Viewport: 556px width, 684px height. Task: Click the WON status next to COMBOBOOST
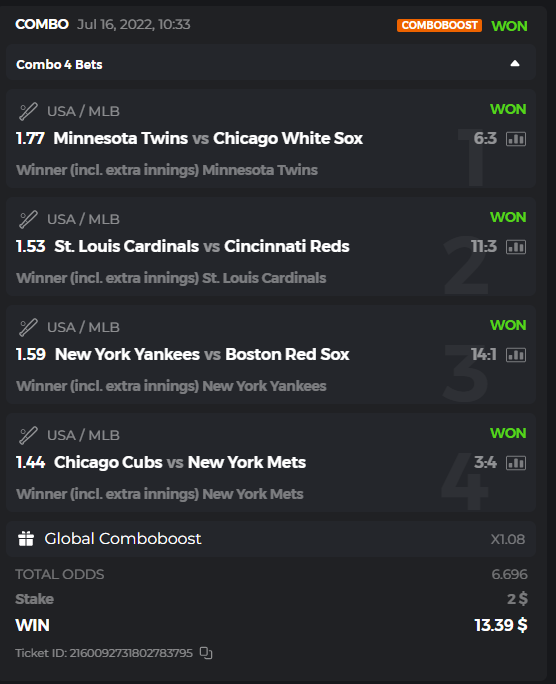pos(509,26)
